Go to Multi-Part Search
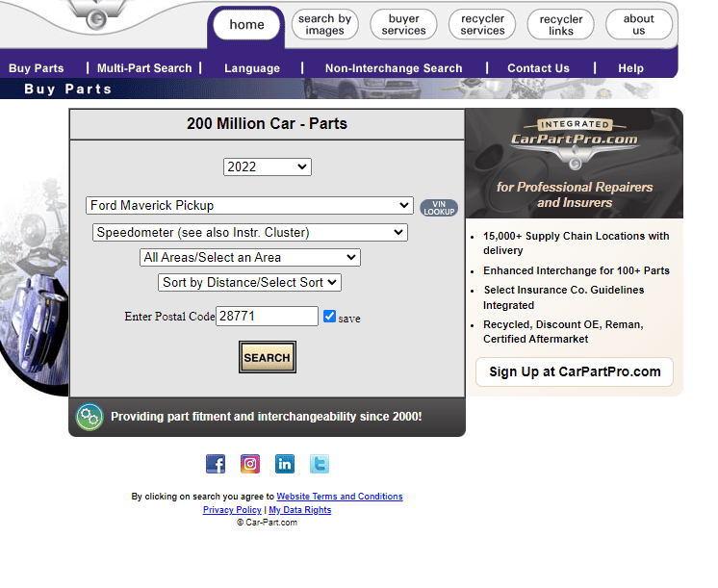This screenshot has height=588, width=718. 144,68
